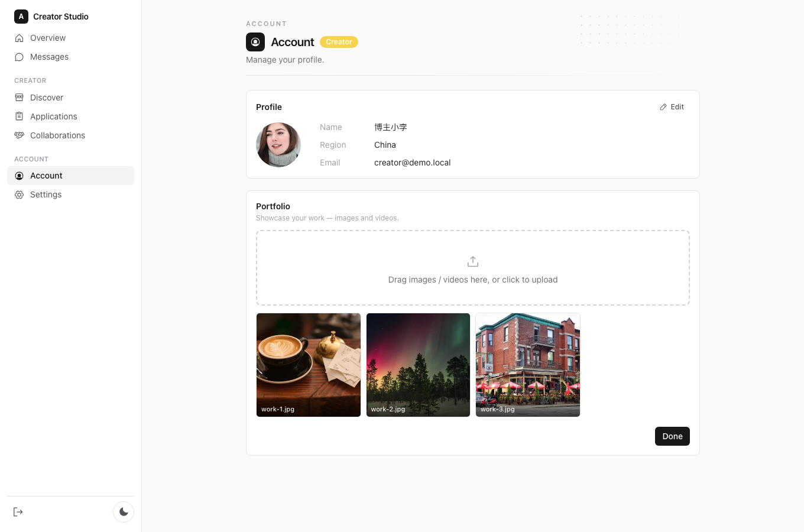Click the email creator@demo.local
This screenshot has height=532, width=804.
click(x=412, y=163)
